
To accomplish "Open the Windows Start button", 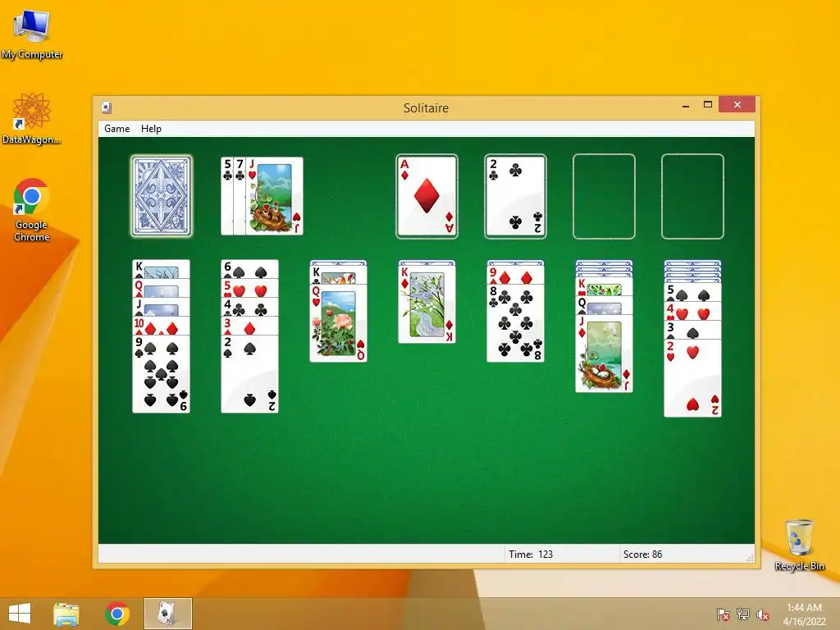I will pos(20,614).
